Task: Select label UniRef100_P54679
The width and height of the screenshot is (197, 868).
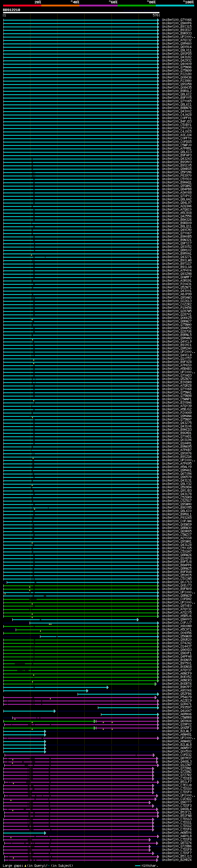Action: (x=177, y=697)
